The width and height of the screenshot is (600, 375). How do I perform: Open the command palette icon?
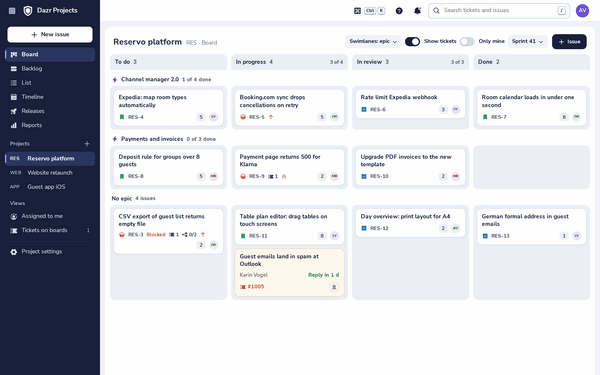[357, 11]
